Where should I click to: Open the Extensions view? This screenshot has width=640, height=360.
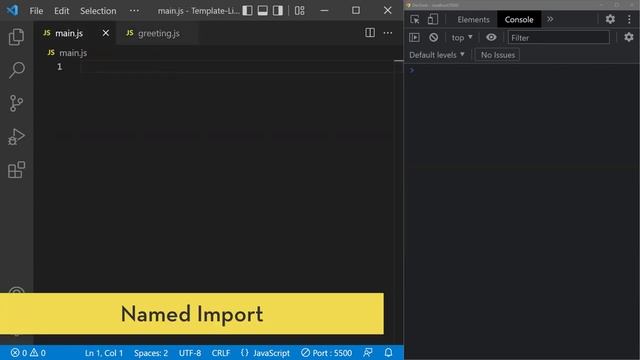(16, 169)
